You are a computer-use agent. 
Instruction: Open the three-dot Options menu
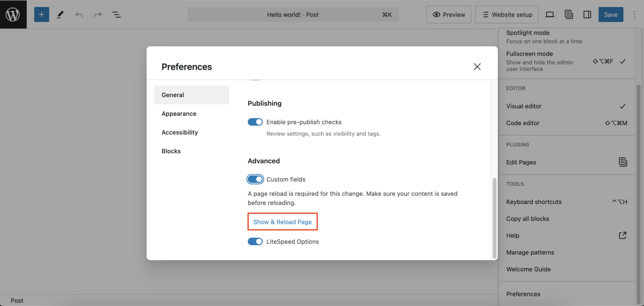(x=634, y=14)
